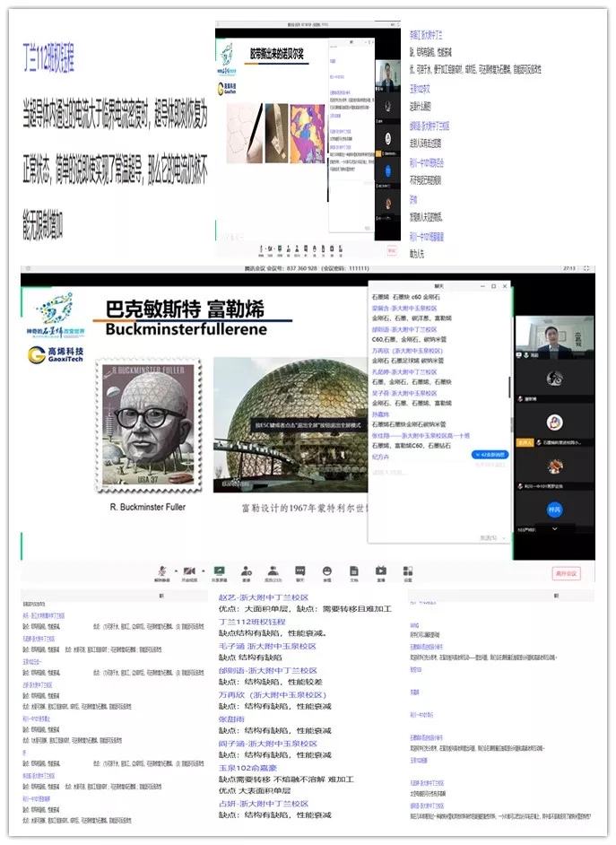The image size is (616, 845).
Task: Click the message 优点 大表面积单层
Action: point(255,790)
